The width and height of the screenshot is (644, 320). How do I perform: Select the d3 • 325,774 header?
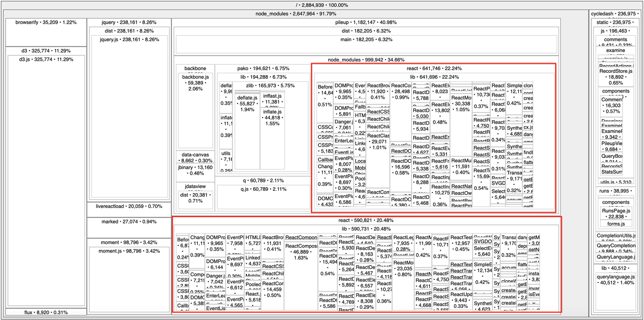(x=46, y=51)
